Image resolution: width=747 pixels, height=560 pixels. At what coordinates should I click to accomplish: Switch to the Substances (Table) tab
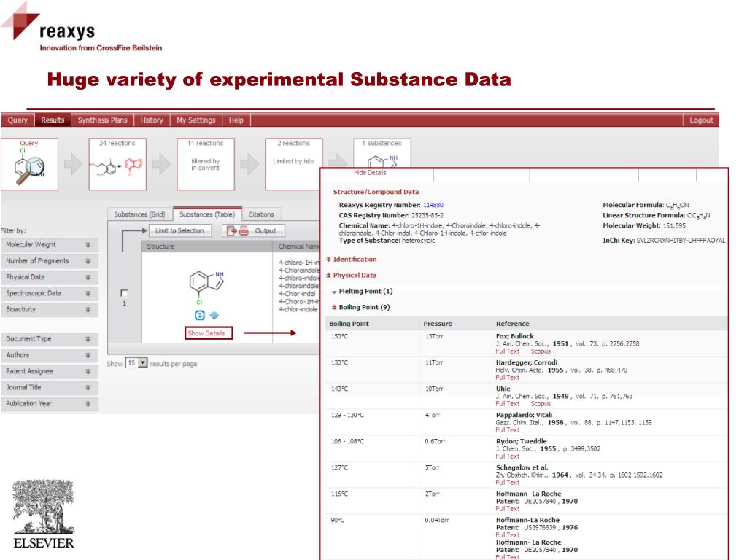coord(207,214)
